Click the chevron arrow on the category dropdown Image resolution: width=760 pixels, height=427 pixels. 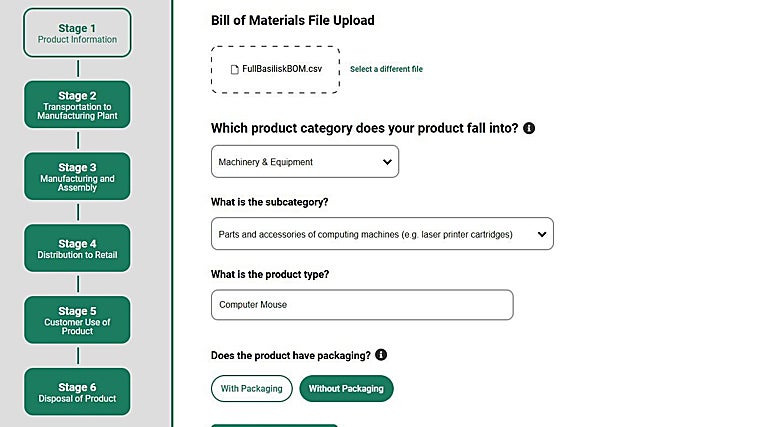[x=387, y=162]
